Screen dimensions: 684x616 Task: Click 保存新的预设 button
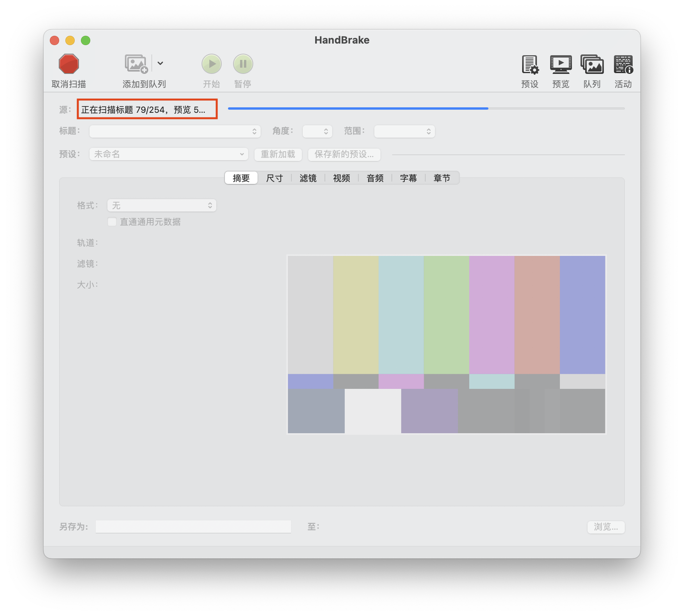[x=344, y=154]
